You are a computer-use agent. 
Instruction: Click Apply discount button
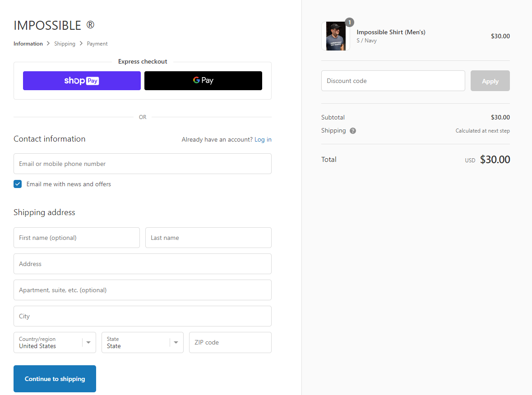click(490, 81)
